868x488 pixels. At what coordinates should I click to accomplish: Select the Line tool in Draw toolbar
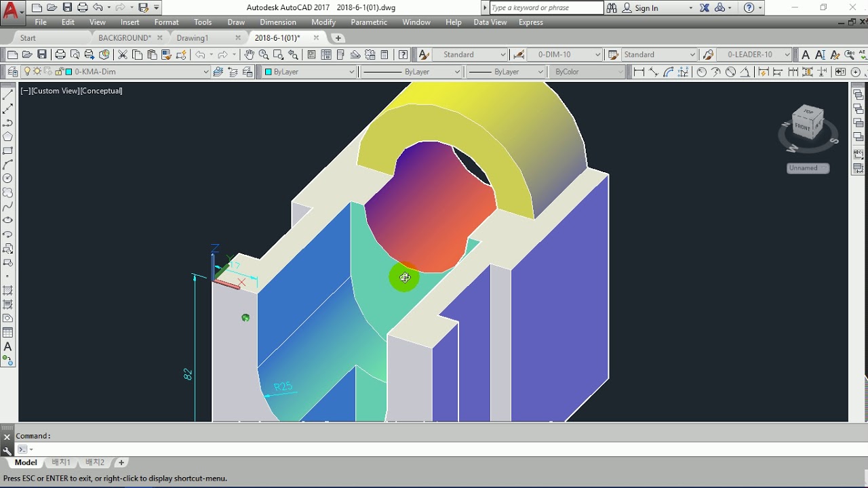tap(7, 95)
